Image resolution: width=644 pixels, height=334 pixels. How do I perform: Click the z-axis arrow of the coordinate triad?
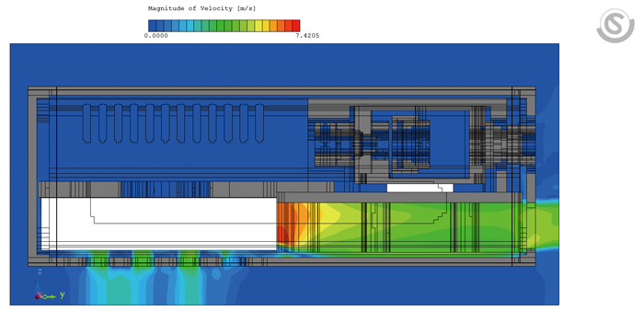(x=38, y=286)
